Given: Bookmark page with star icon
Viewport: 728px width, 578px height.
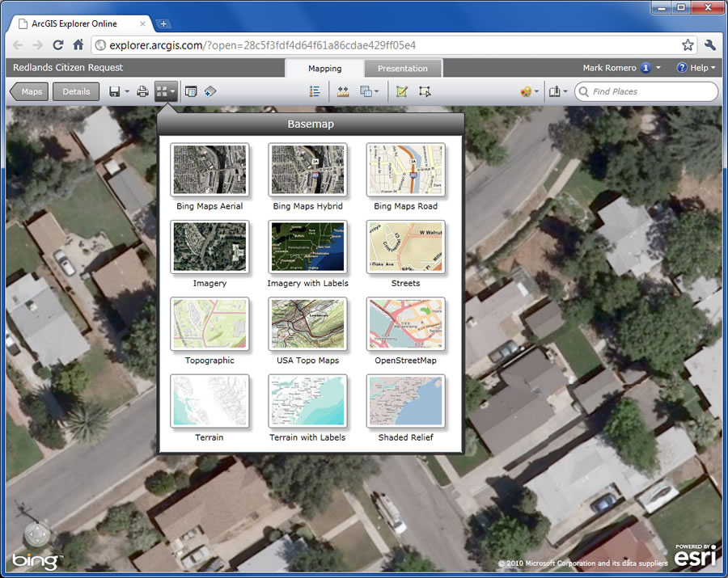Looking at the screenshot, I should pyautogui.click(x=688, y=45).
